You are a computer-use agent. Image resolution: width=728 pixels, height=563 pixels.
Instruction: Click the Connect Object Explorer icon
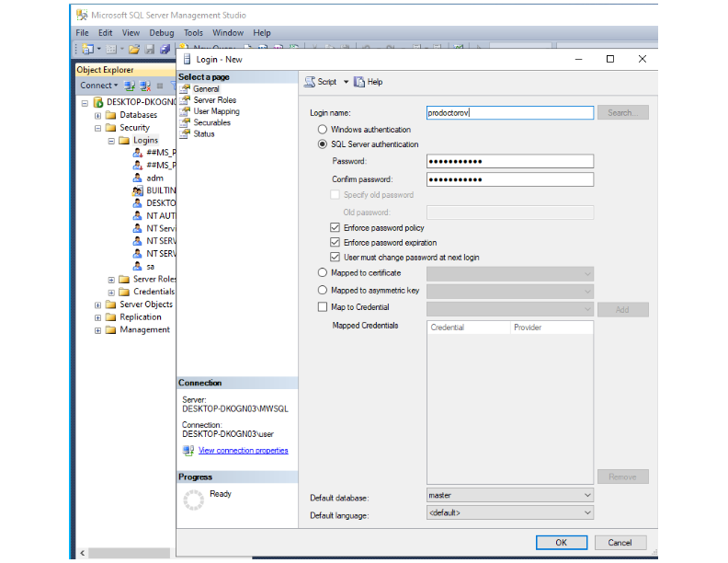click(x=131, y=86)
